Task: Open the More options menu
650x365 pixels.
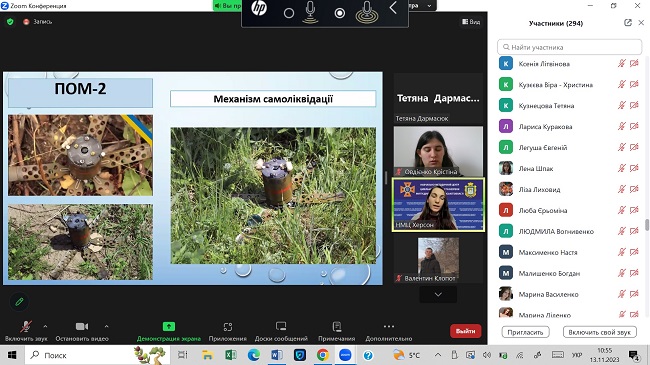Action: tap(389, 331)
